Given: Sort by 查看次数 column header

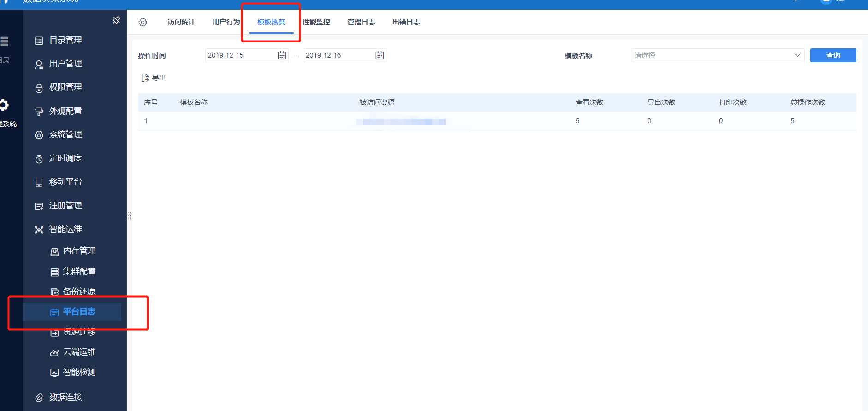Looking at the screenshot, I should [x=589, y=102].
